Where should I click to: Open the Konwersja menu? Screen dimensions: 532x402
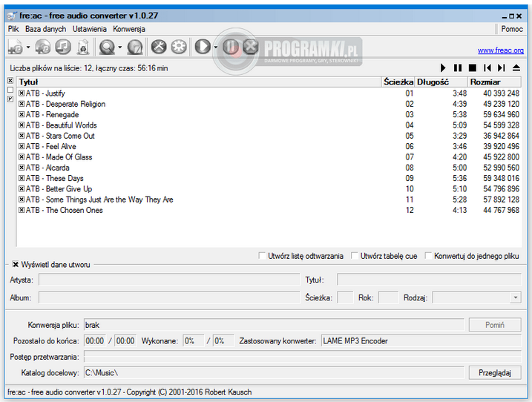[129, 29]
